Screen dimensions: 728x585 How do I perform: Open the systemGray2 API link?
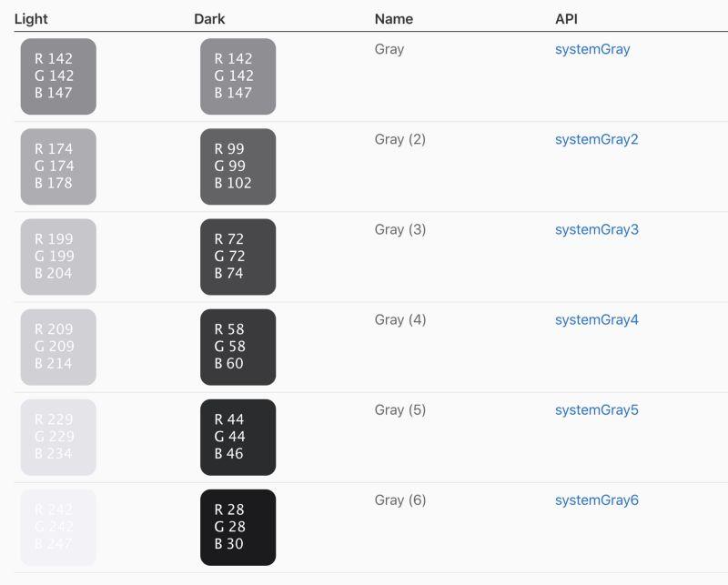point(596,139)
